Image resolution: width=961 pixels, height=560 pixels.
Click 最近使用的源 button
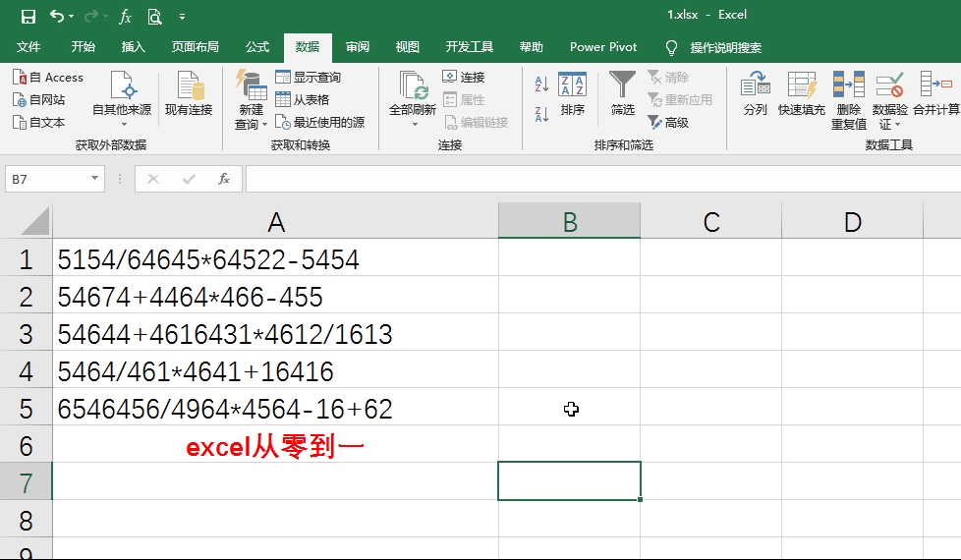(x=320, y=123)
